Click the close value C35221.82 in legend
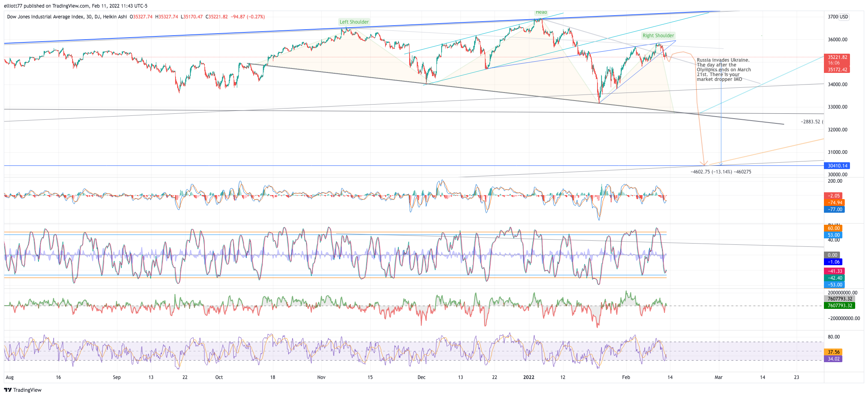 [x=216, y=17]
